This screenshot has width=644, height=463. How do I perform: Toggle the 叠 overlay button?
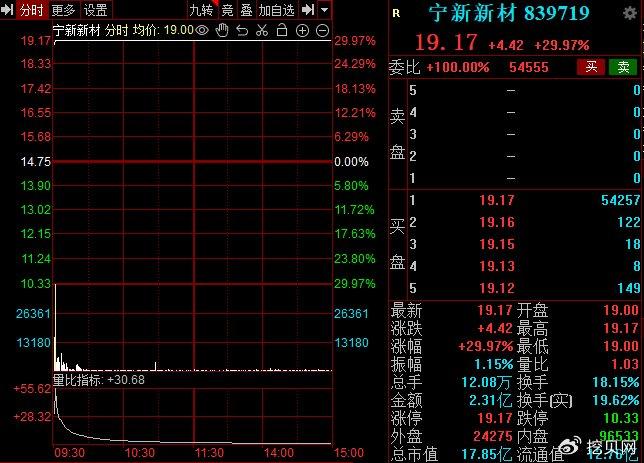pyautogui.click(x=245, y=10)
